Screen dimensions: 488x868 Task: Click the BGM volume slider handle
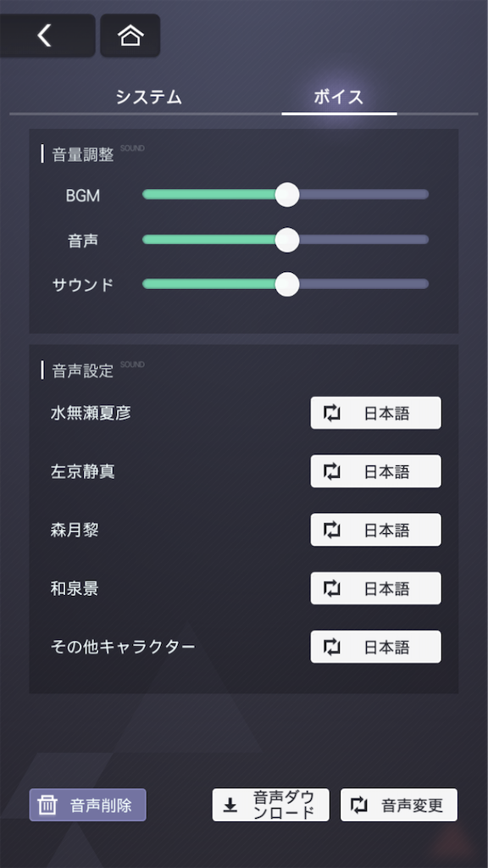click(x=287, y=195)
